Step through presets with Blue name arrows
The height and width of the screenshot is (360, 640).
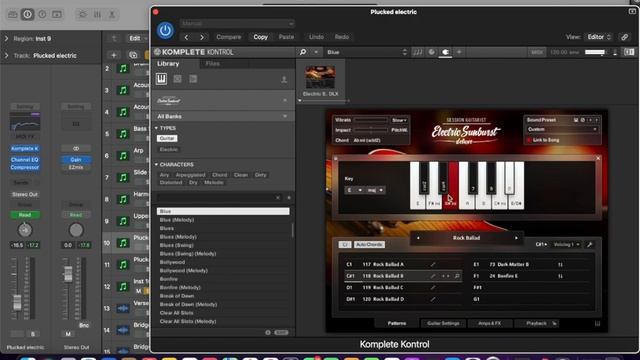(404, 52)
